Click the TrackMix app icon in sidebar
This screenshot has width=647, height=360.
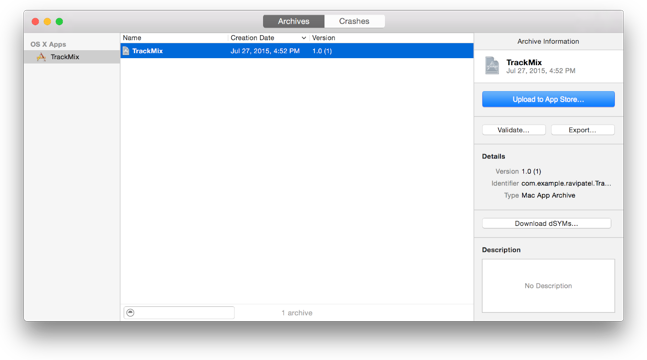41,57
